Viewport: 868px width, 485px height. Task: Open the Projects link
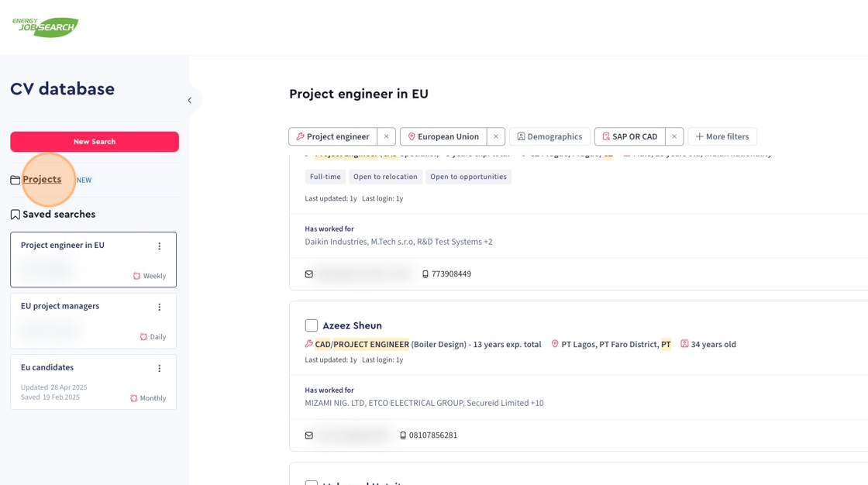point(42,180)
